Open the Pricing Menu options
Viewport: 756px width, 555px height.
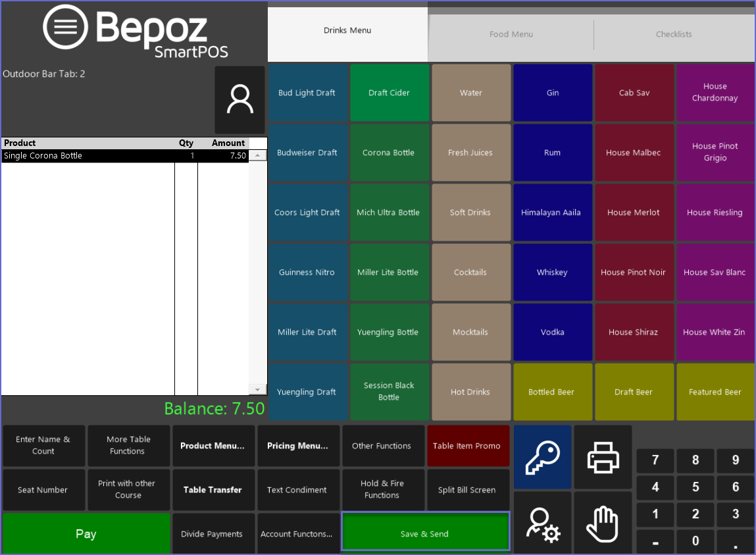click(298, 446)
